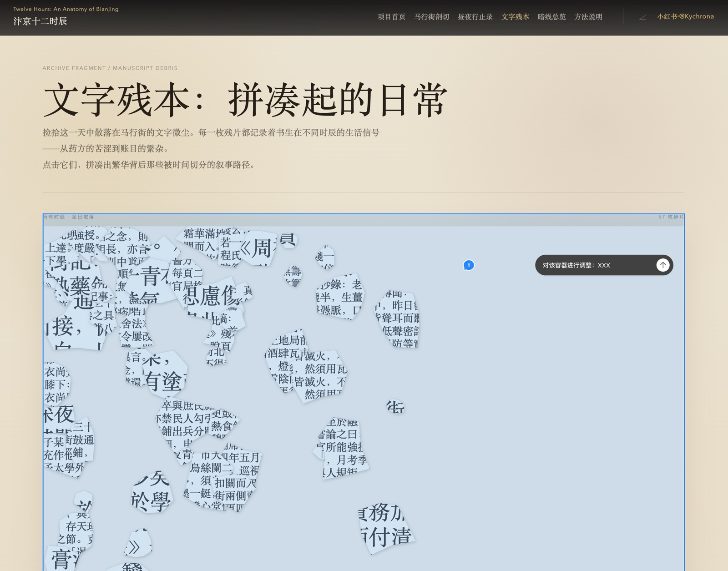
Task: Visit the 方法说明 page
Action: point(588,17)
